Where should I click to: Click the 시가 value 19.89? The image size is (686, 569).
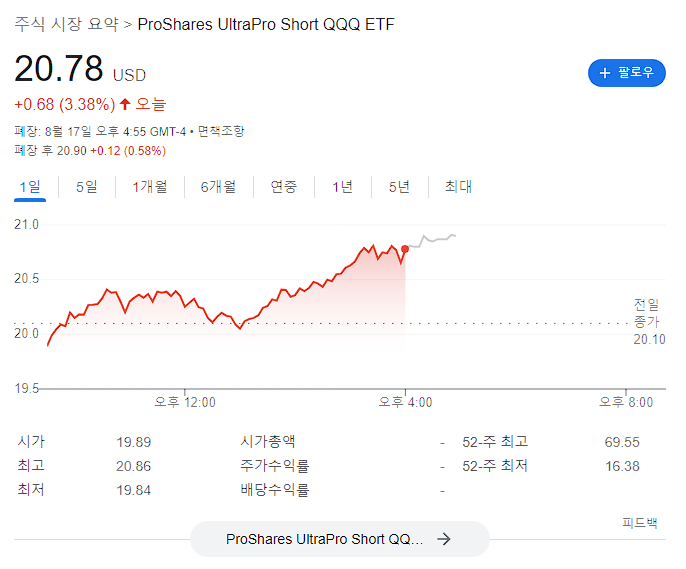point(133,442)
